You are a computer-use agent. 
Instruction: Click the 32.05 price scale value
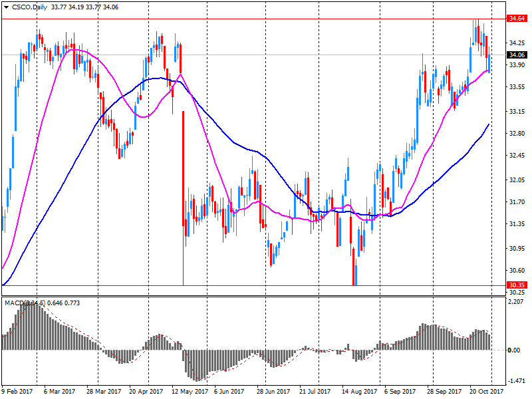click(x=517, y=180)
